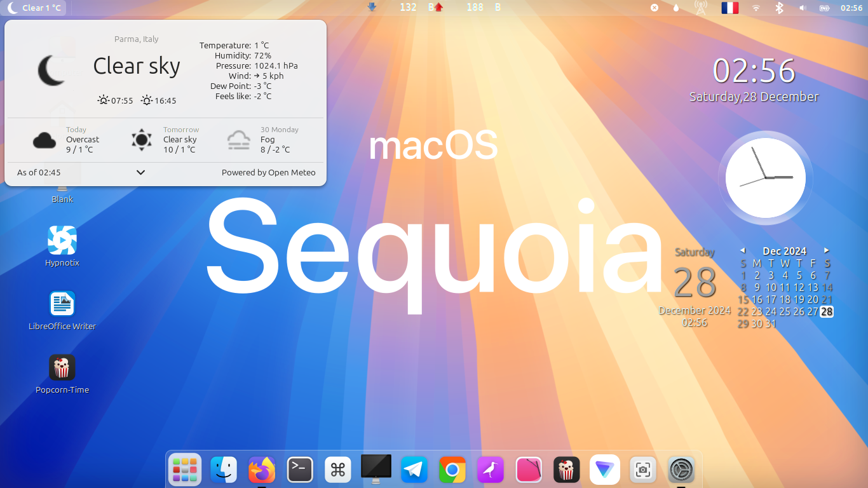Image resolution: width=868 pixels, height=488 pixels.
Task: Open LibreOffice Writer desktop shortcut
Action: [62, 310]
